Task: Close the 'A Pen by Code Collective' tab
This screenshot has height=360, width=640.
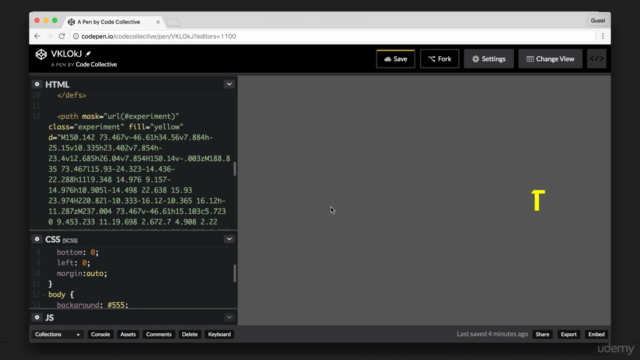Action: pos(158,22)
